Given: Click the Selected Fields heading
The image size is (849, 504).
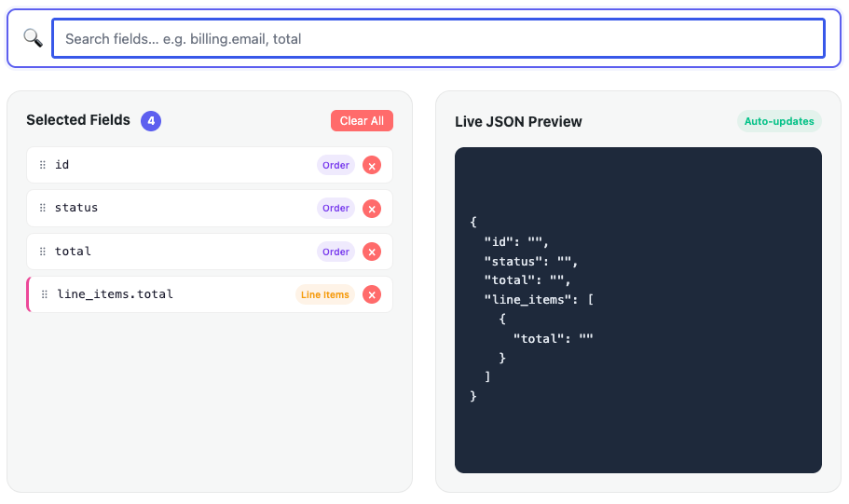Looking at the screenshot, I should click(78, 120).
